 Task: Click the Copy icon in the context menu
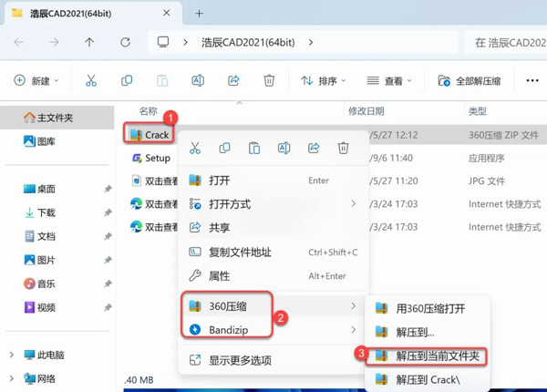[x=224, y=148]
